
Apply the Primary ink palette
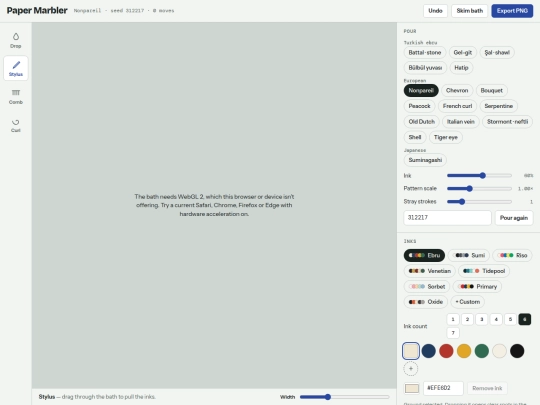pyautogui.click(x=477, y=286)
